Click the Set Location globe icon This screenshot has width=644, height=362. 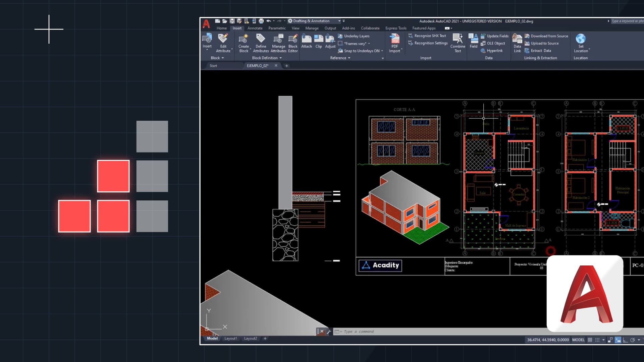click(581, 39)
